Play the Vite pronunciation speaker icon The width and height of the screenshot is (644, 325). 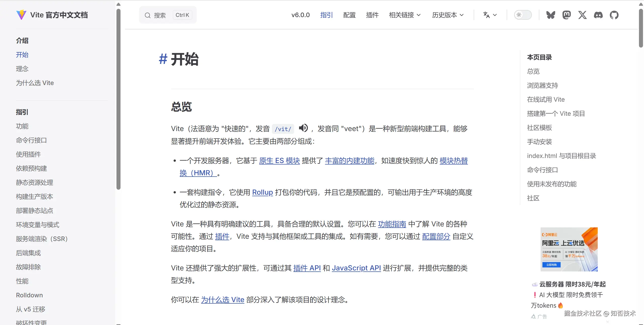pos(303,128)
